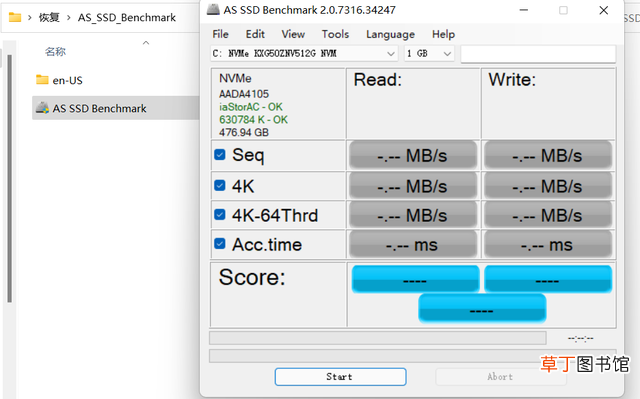Click the Start benchmark button
The image size is (640, 399).
(x=340, y=377)
